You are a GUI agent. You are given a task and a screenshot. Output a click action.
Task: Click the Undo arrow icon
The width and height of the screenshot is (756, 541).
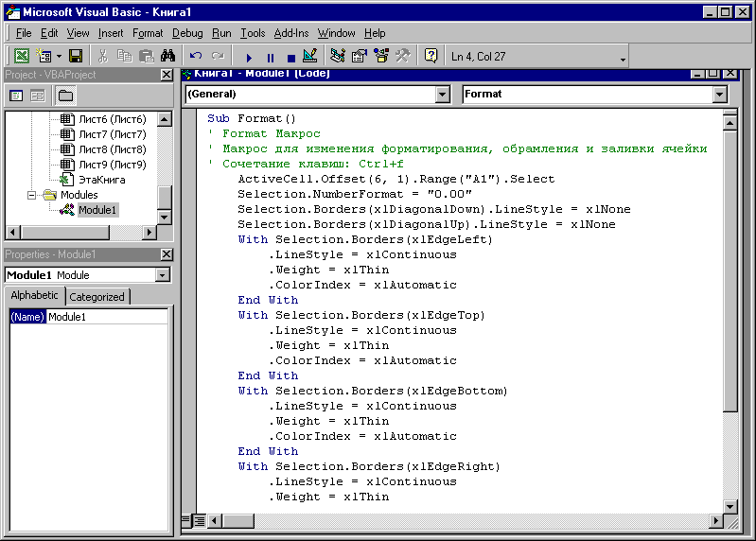click(x=195, y=57)
